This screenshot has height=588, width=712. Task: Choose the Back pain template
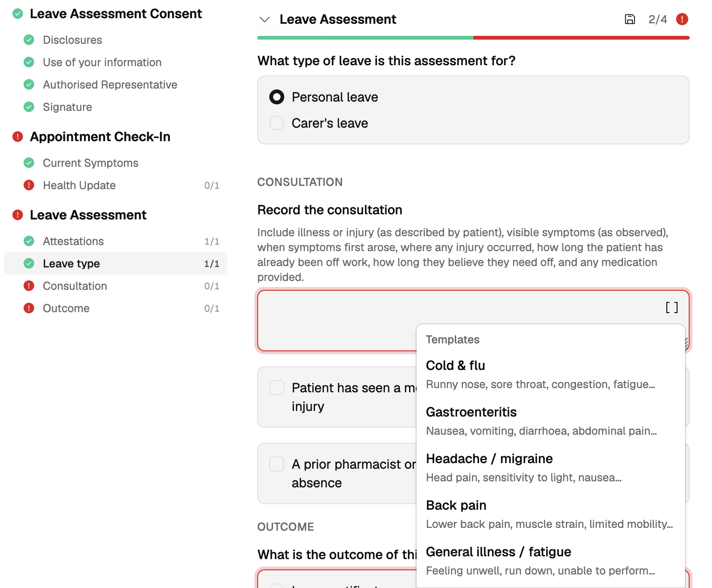(x=550, y=514)
